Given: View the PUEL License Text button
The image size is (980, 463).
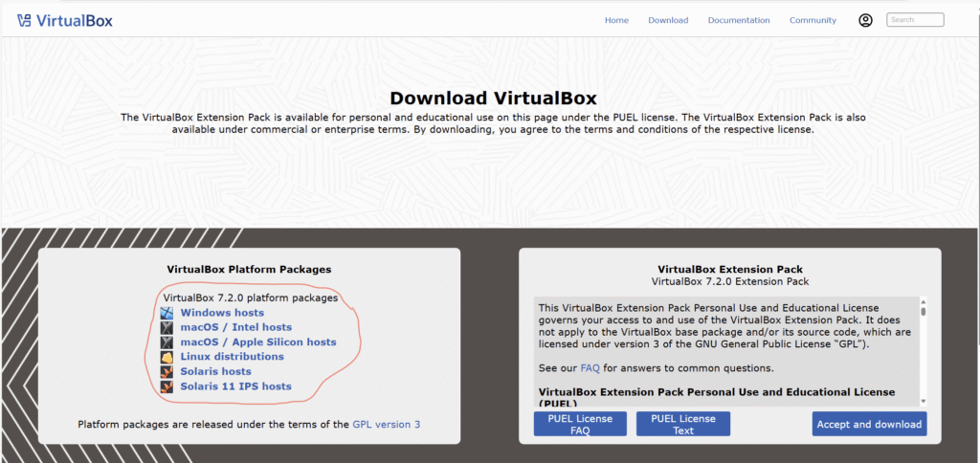Looking at the screenshot, I should (x=683, y=424).
